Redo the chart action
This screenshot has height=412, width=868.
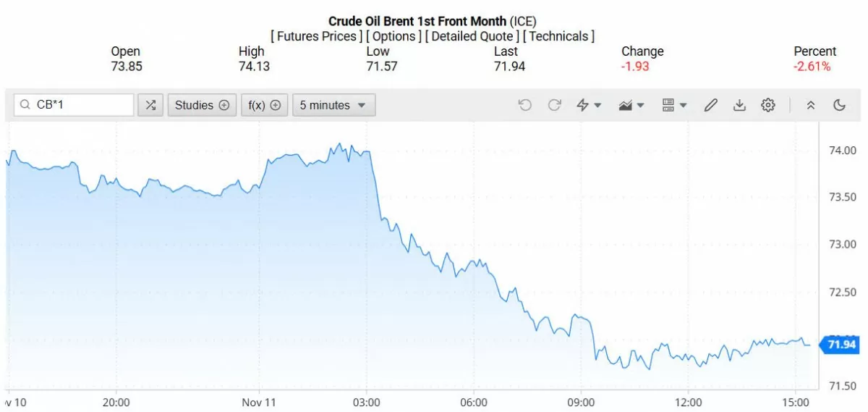click(555, 105)
